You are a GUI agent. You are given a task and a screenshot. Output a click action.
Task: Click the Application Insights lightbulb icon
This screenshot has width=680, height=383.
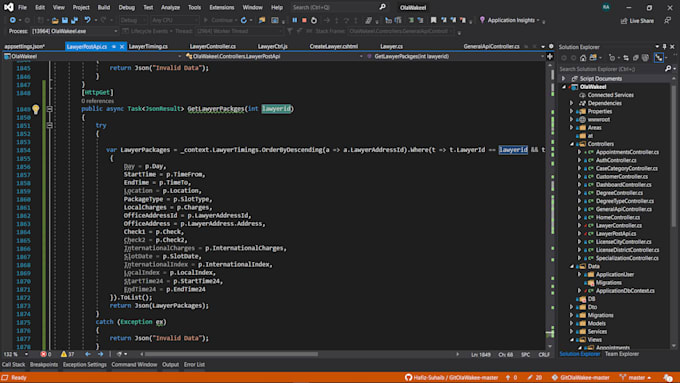pos(482,20)
